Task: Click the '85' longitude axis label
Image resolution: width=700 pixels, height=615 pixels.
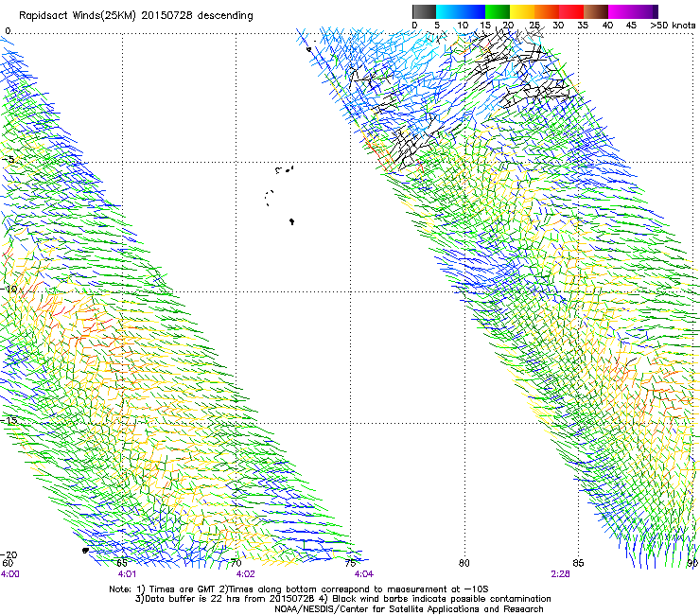Action: click(578, 563)
